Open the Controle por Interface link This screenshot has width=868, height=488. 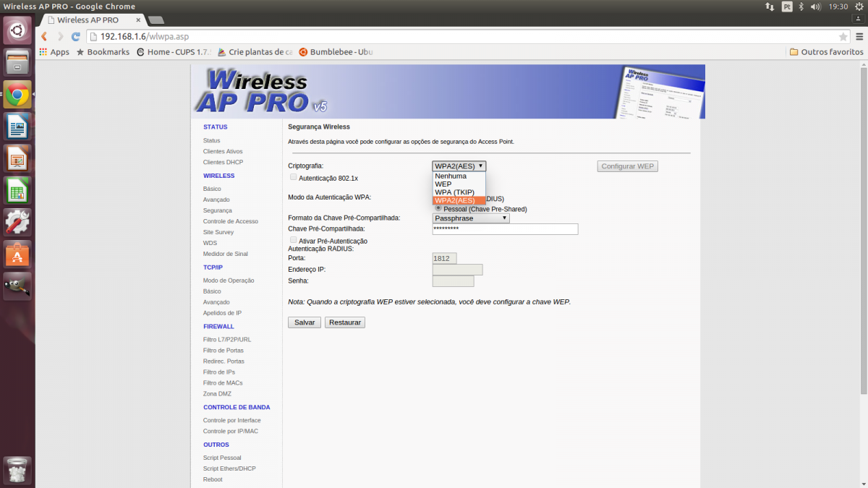[232, 421]
